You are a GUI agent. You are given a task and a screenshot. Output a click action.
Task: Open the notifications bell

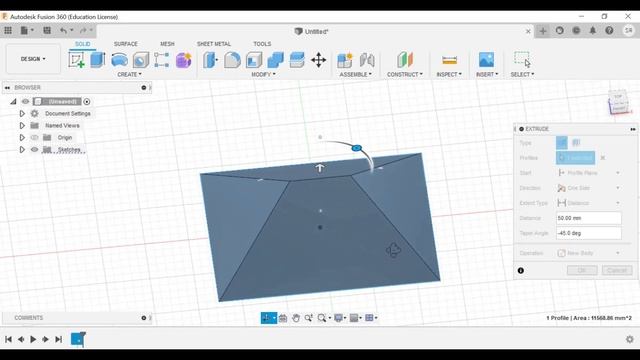(x=593, y=31)
